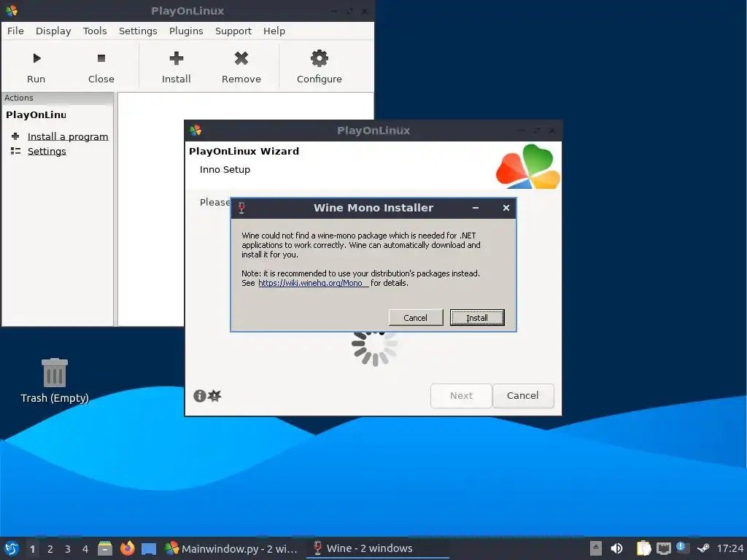Open the Lubuntu start menu
The image size is (747, 560).
pyautogui.click(x=12, y=548)
